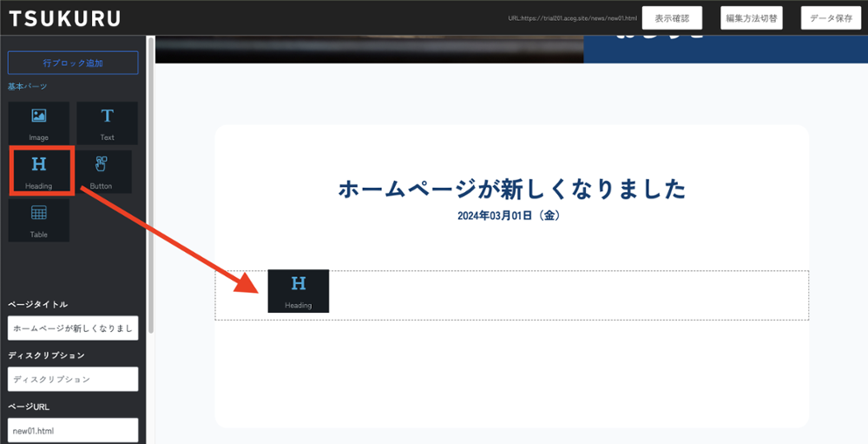Viewport: 868px width, 444px height.
Task: Pick the Table part icon
Action: pos(39,220)
